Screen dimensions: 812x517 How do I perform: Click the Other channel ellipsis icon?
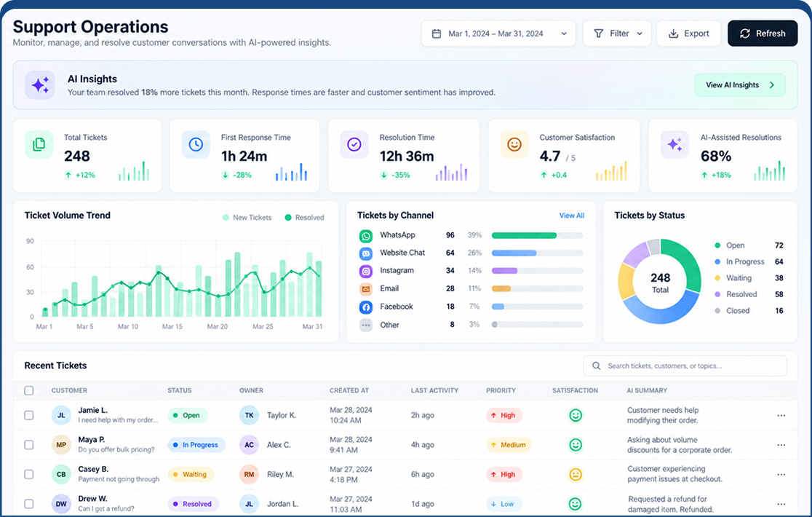tap(366, 325)
